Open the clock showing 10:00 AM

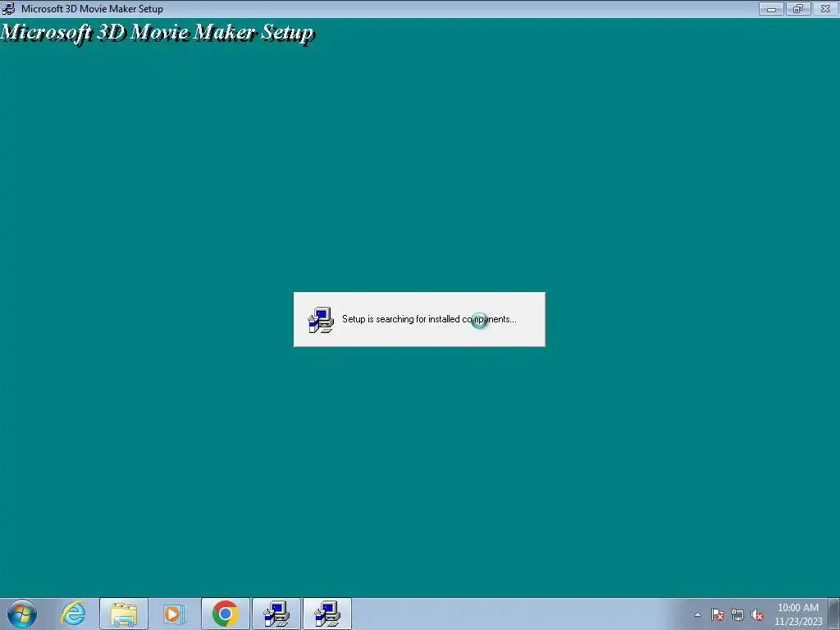[798, 614]
